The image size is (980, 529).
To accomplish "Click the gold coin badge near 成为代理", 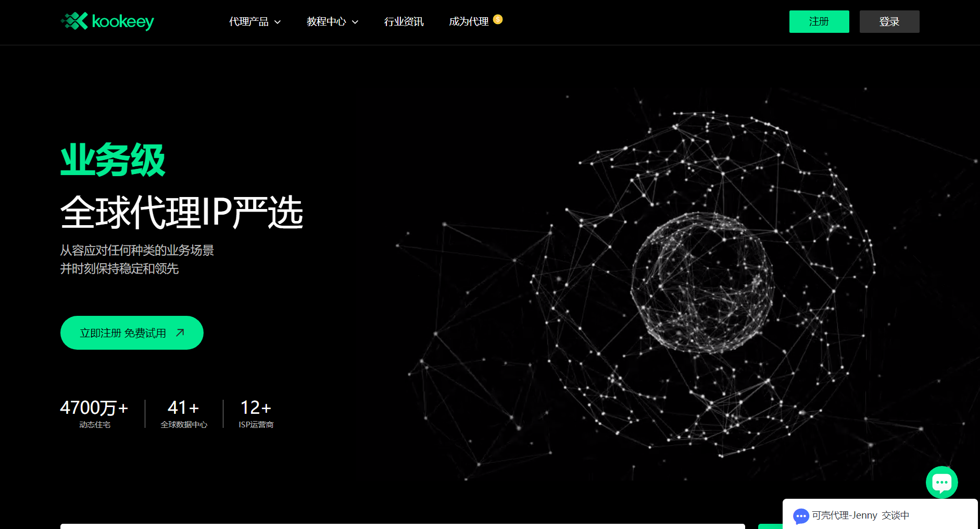I will pyautogui.click(x=498, y=19).
